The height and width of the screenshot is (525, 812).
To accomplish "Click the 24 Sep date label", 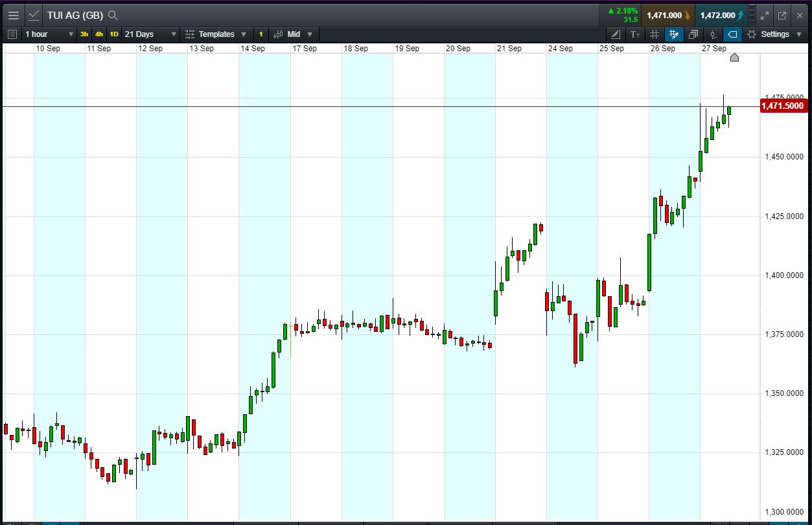I will click(x=561, y=49).
